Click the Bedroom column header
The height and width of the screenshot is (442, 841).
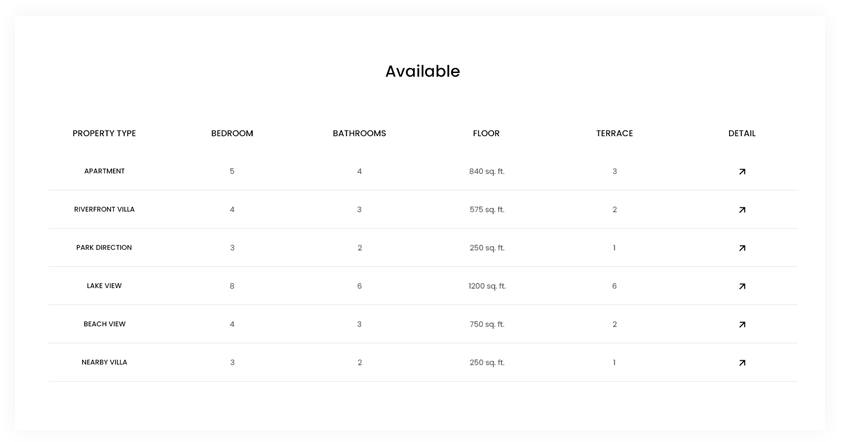click(x=232, y=133)
